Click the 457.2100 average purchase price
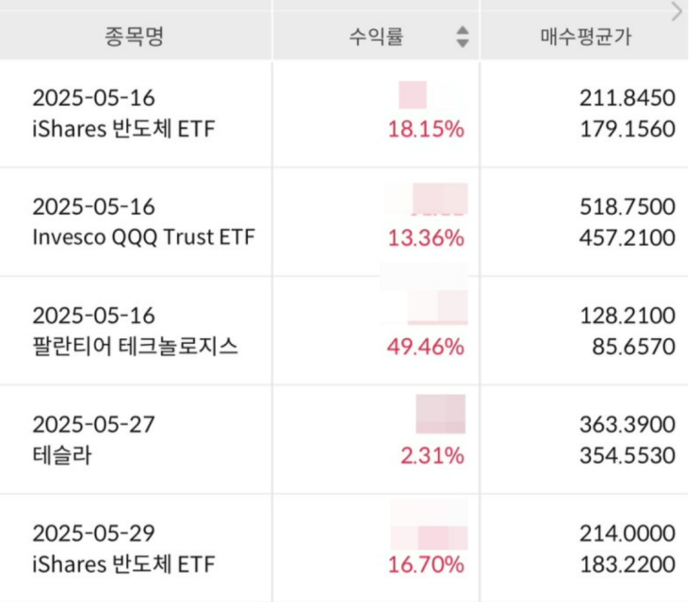The height and width of the screenshot is (602, 700). coord(627,237)
